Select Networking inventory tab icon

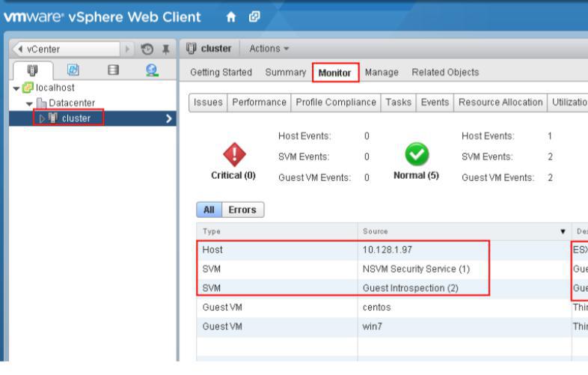pyautogui.click(x=152, y=70)
